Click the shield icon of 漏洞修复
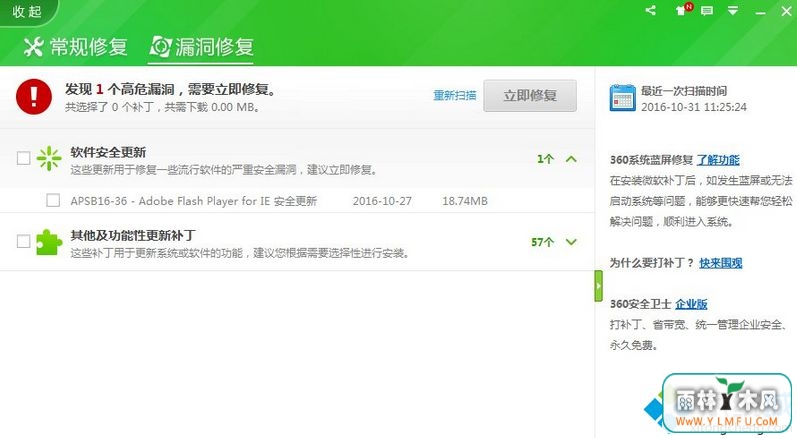This screenshot has height=438, width=797. click(x=161, y=47)
